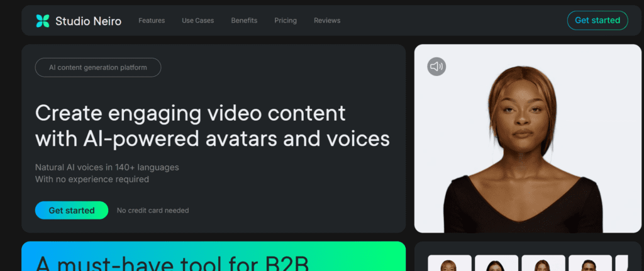Image resolution: width=644 pixels, height=271 pixels.
Task: Select the first avatar thumbnail in gallery
Action: click(449, 263)
